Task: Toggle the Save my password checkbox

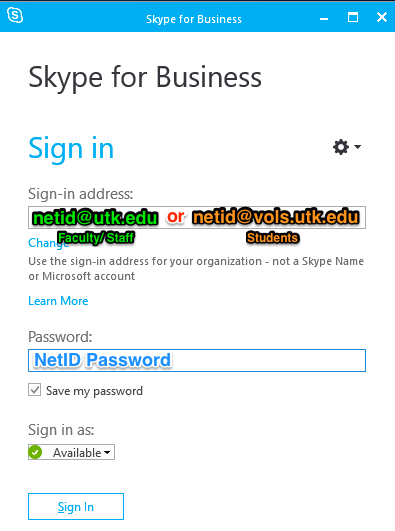Action: 35,390
